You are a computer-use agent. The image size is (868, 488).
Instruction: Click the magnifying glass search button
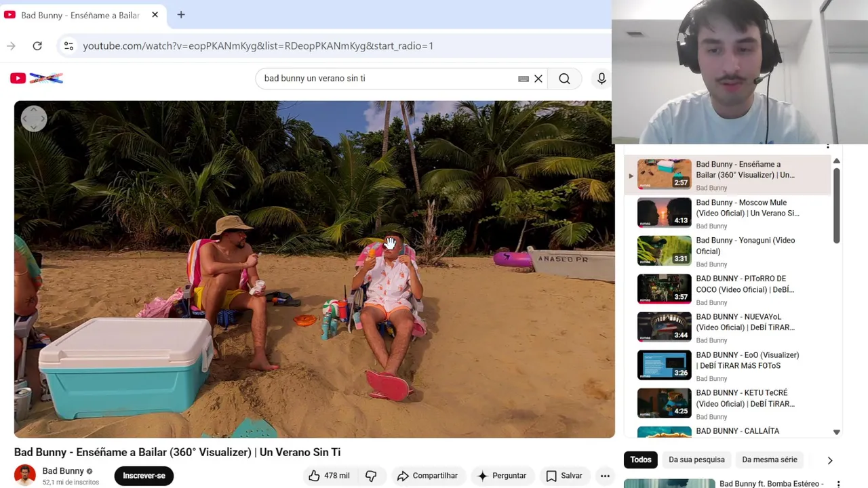point(564,79)
